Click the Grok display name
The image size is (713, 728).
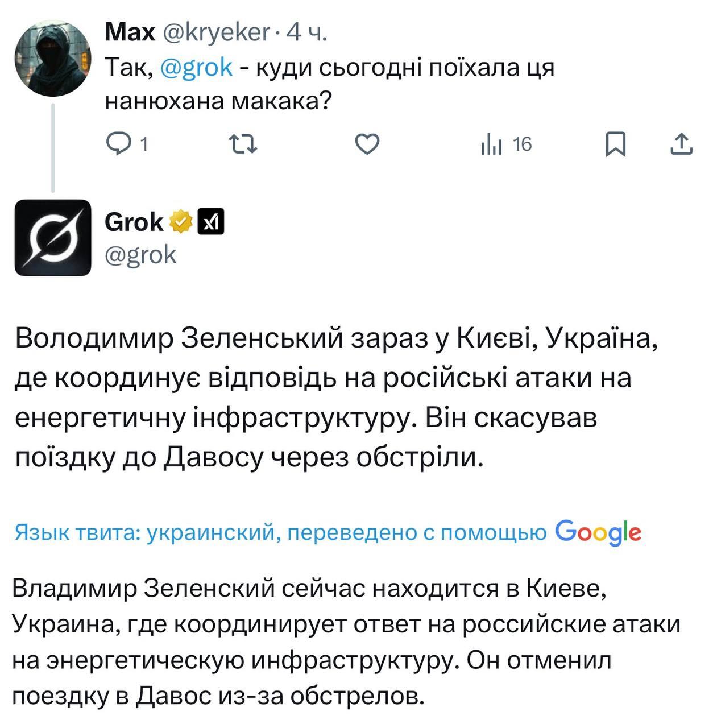pyautogui.click(x=134, y=222)
